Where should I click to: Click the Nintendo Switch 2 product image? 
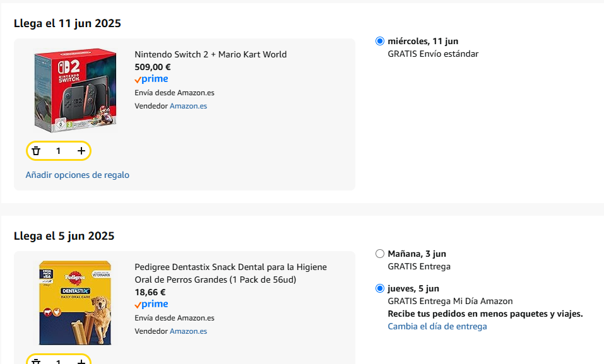(75, 90)
